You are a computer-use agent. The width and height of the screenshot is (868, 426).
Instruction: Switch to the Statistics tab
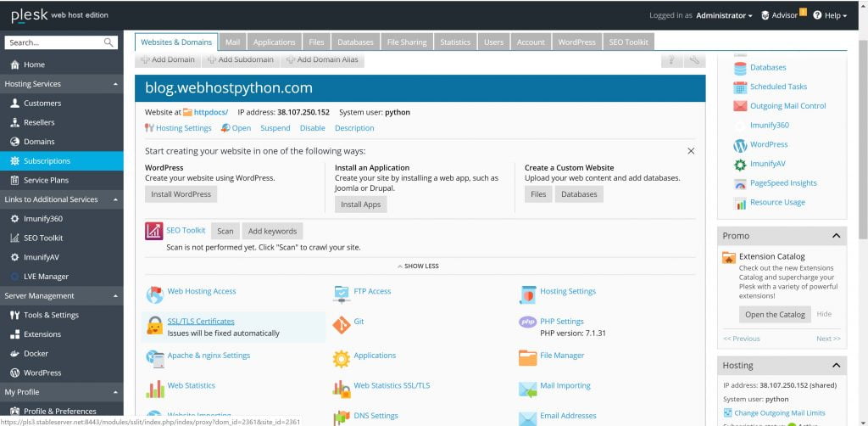coord(455,42)
